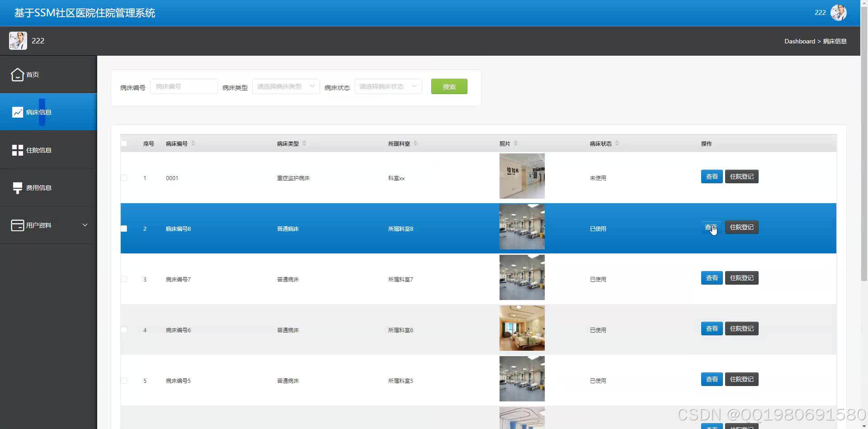Image resolution: width=868 pixels, height=429 pixels.
Task: Open 住院信息 sidebar menu item
Action: (x=48, y=150)
